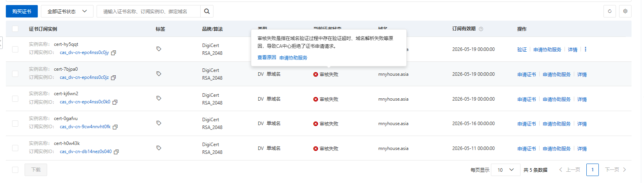Image resolution: width=644 pixels, height=183 pixels.
Task: Edit tag icon for cert-0gafvu
Action: click(x=159, y=123)
